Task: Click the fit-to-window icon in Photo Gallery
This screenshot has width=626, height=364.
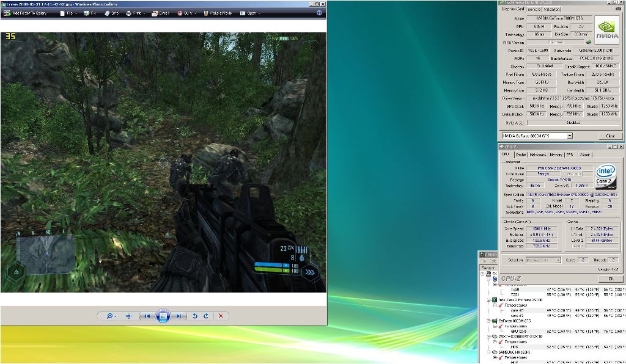Action: click(128, 316)
